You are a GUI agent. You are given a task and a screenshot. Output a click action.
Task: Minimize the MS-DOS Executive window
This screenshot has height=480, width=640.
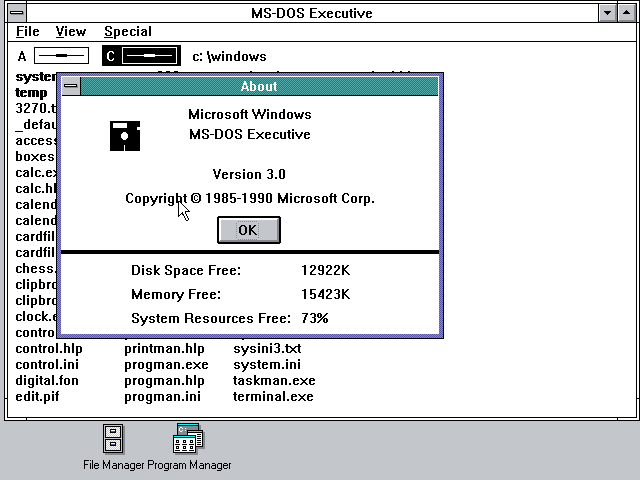(x=607, y=13)
